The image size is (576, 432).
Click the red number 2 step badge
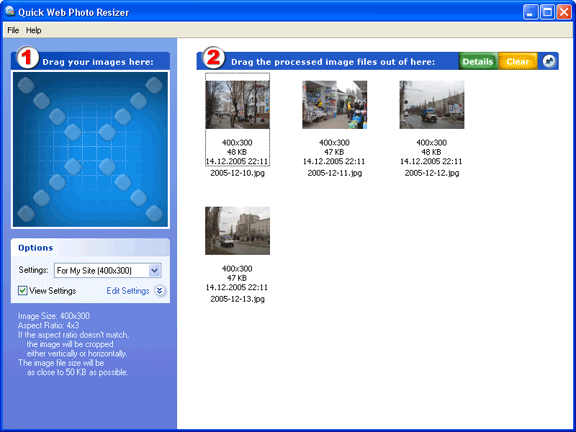(x=214, y=58)
